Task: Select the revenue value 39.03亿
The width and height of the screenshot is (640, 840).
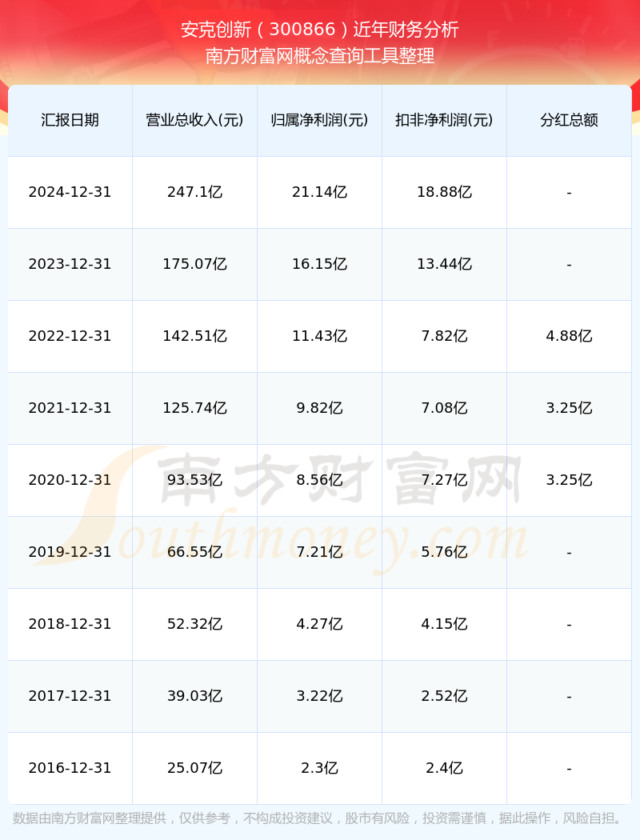Action: (194, 696)
